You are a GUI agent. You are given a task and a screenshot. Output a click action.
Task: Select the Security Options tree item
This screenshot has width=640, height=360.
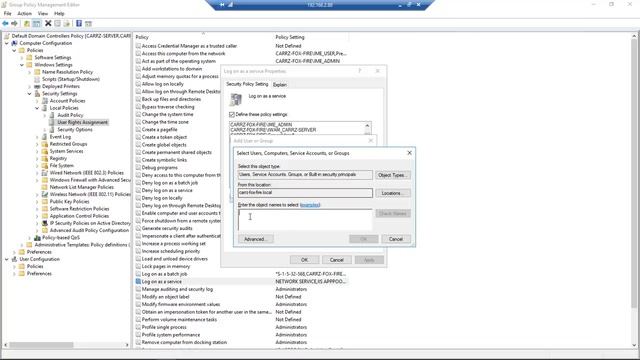coord(75,130)
